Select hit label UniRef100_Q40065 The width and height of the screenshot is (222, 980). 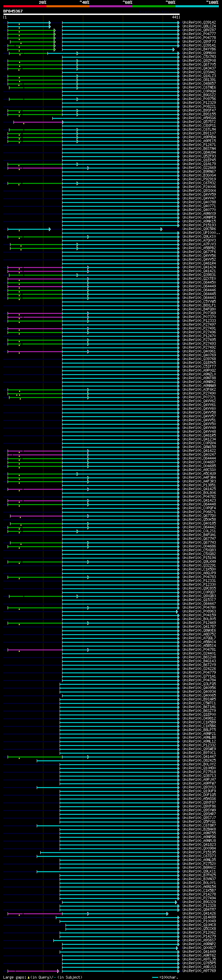[x=199, y=695]
